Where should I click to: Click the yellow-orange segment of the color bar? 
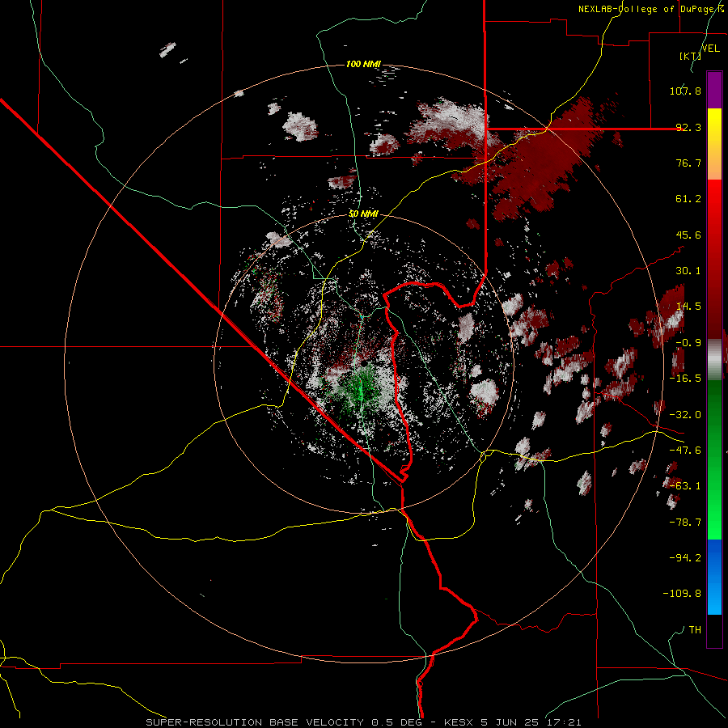[x=714, y=144]
